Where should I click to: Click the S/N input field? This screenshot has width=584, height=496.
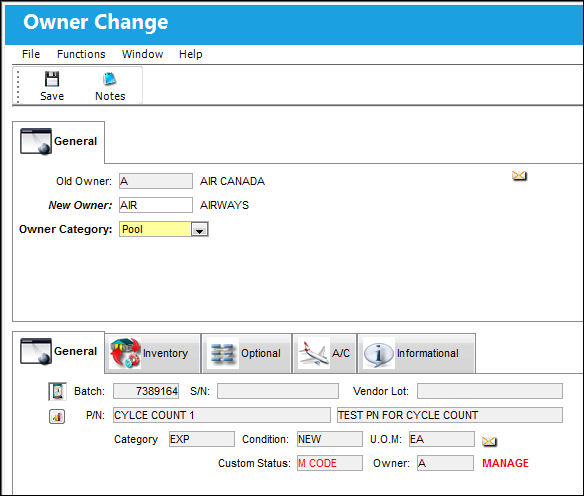(278, 391)
